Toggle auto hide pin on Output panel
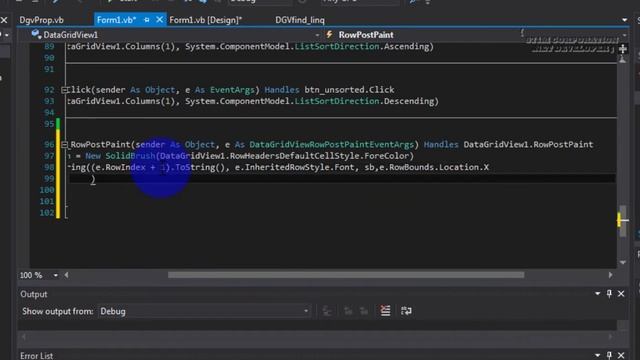Viewport: 640px width, 360px height. [x=609, y=294]
